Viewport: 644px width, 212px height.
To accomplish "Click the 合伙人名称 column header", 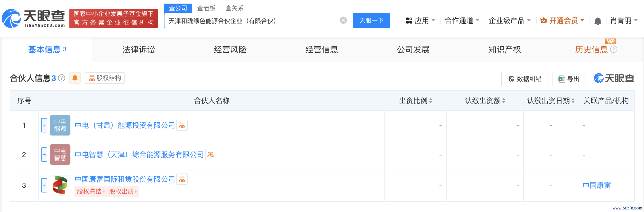I will pyautogui.click(x=212, y=101).
